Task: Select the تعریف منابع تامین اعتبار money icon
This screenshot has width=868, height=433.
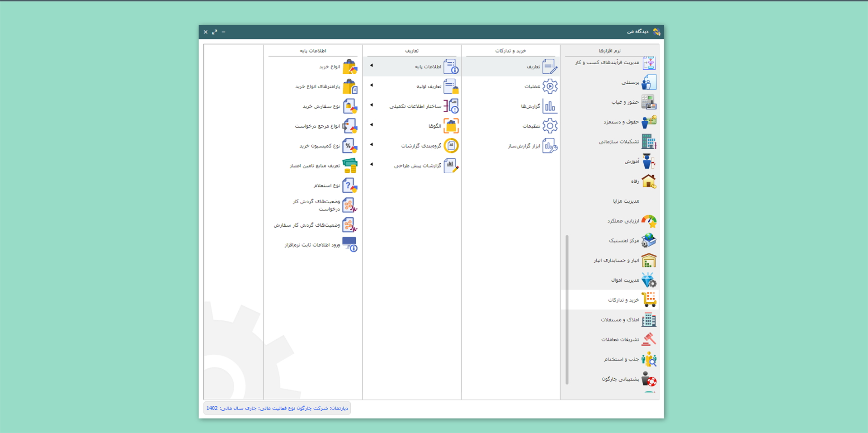Action: tap(349, 166)
